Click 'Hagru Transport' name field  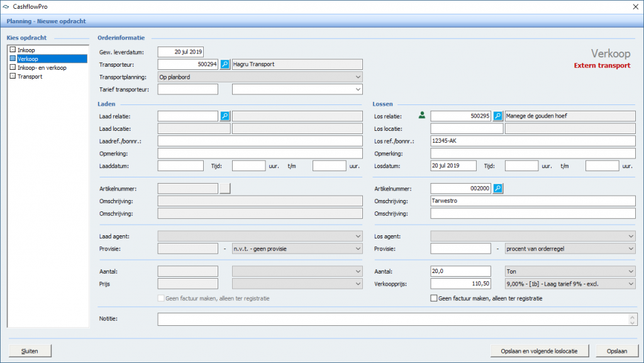pyautogui.click(x=297, y=64)
